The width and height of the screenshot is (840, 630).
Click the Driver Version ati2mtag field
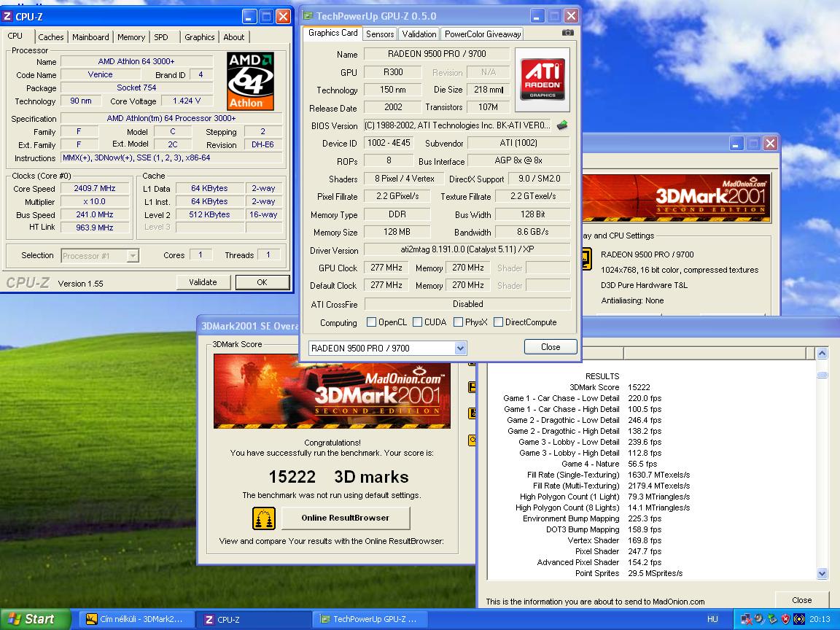(467, 249)
